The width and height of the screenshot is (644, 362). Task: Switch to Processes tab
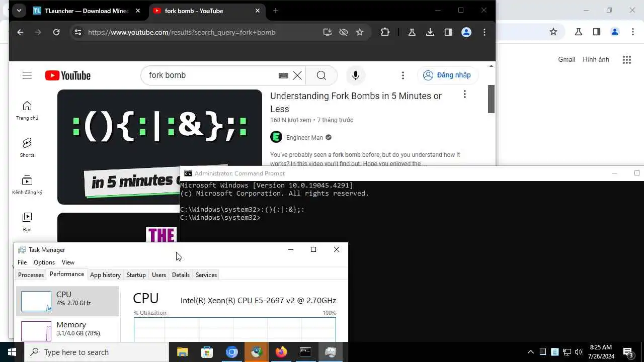tap(31, 275)
